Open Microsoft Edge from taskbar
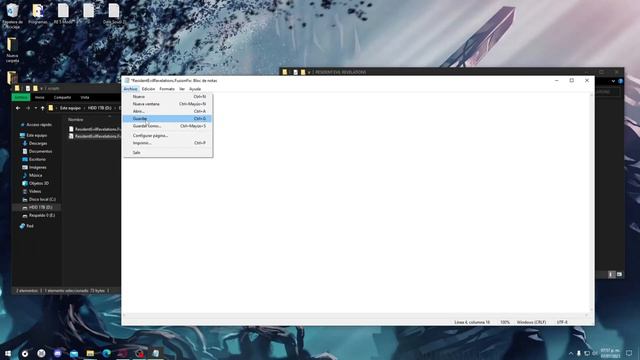The width and height of the screenshot is (640, 360). (x=107, y=353)
